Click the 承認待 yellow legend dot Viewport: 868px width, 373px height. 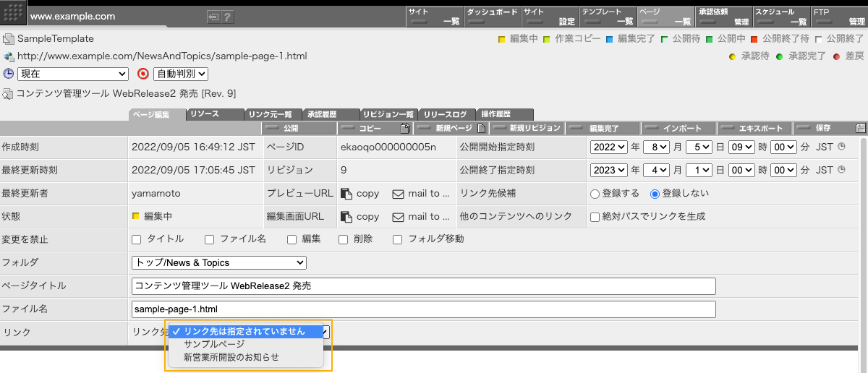point(732,56)
